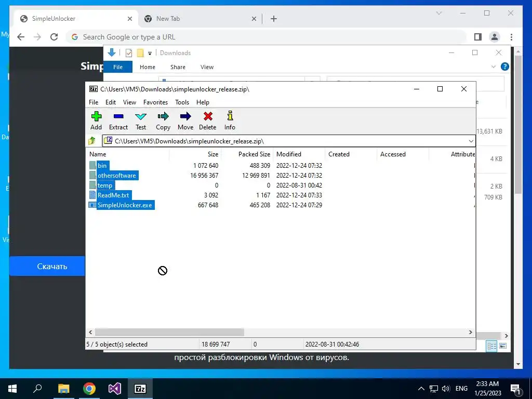
Task: Click volume icon in system tray
Action: [x=446, y=389]
